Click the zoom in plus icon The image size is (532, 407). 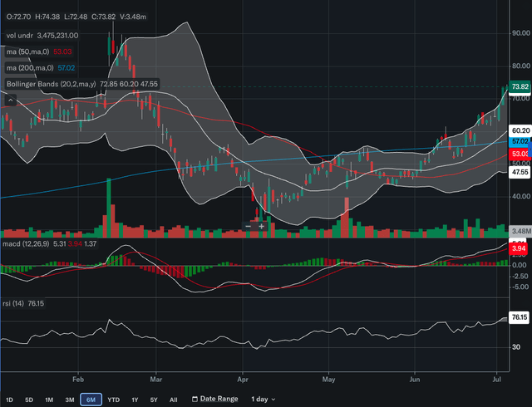pyautogui.click(x=262, y=226)
